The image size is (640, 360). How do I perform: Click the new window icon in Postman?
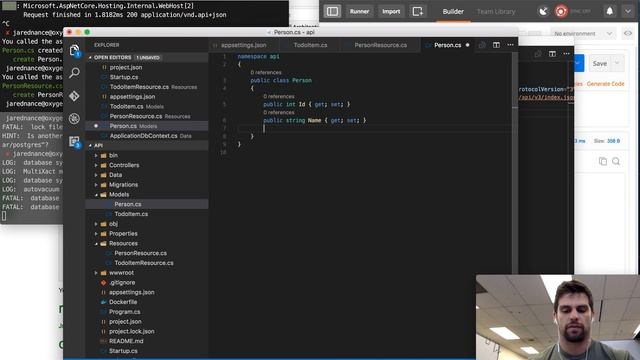click(x=418, y=11)
